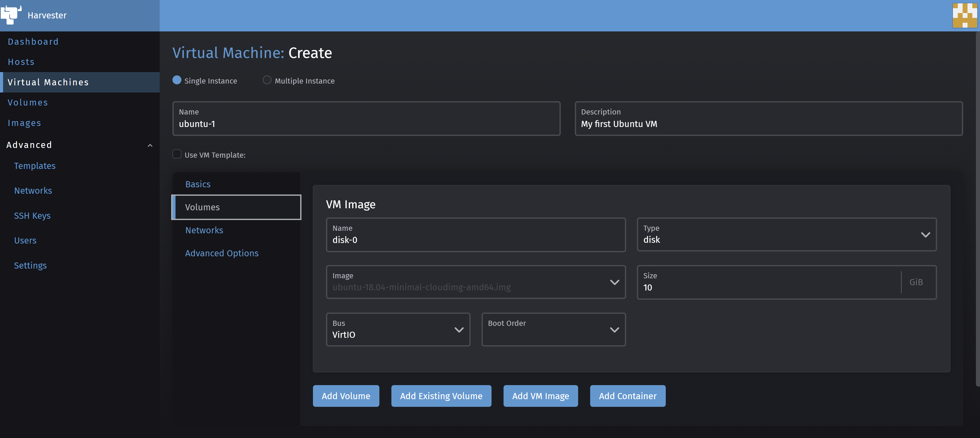This screenshot has width=980, height=438.
Task: Click the Add Existing Volume button
Action: [x=441, y=396]
